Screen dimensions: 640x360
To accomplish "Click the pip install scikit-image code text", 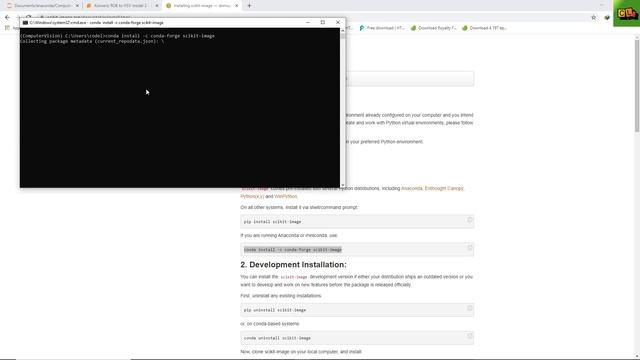I will (x=272, y=222).
